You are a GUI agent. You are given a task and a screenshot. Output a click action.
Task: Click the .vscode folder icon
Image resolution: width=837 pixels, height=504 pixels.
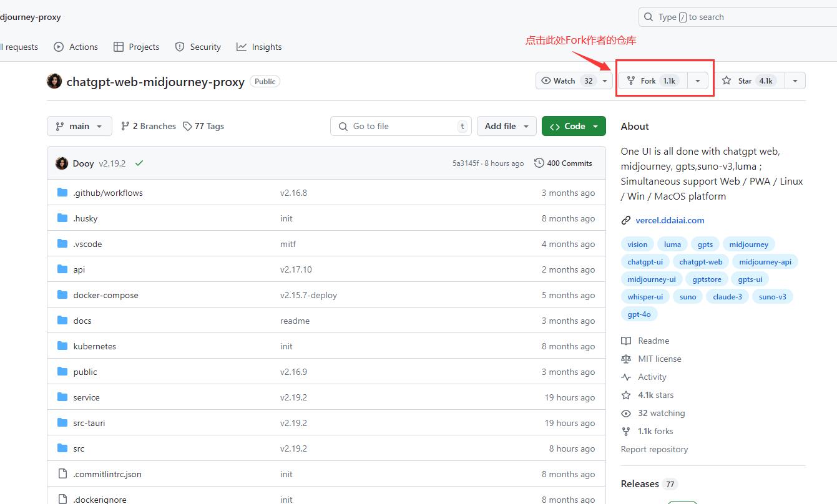click(62, 244)
